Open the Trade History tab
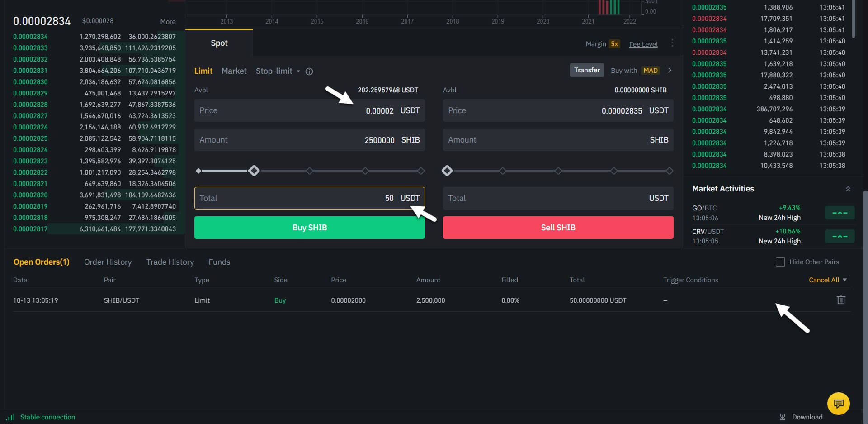The width and height of the screenshot is (868, 424). [170, 262]
